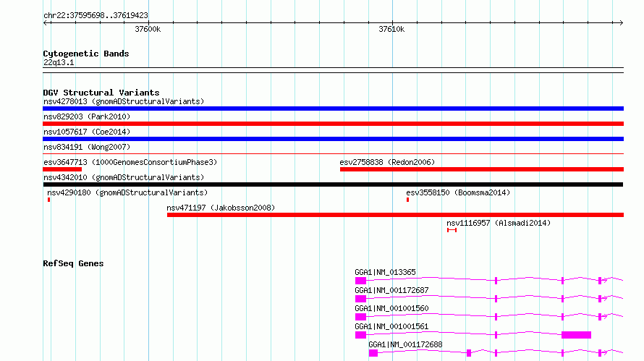Click the chr22:37595698..37619423 coordinate label
The width and height of the screenshot is (644, 361).
pyautogui.click(x=96, y=15)
